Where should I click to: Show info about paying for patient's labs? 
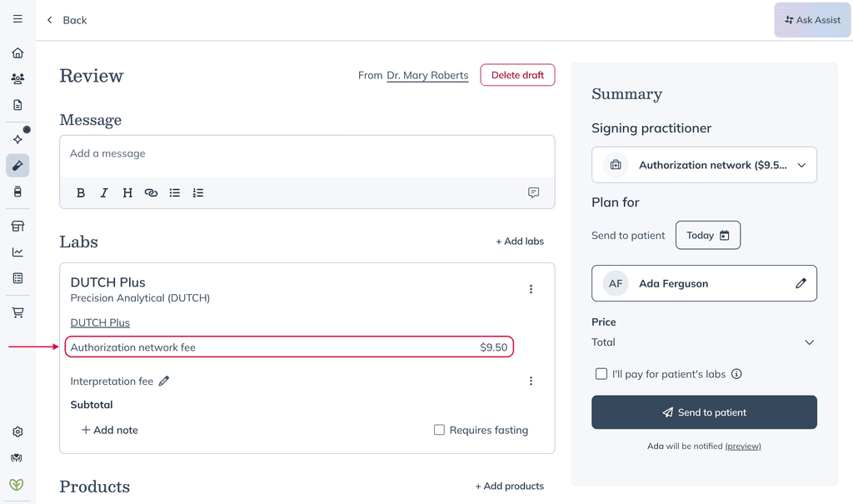(x=736, y=374)
